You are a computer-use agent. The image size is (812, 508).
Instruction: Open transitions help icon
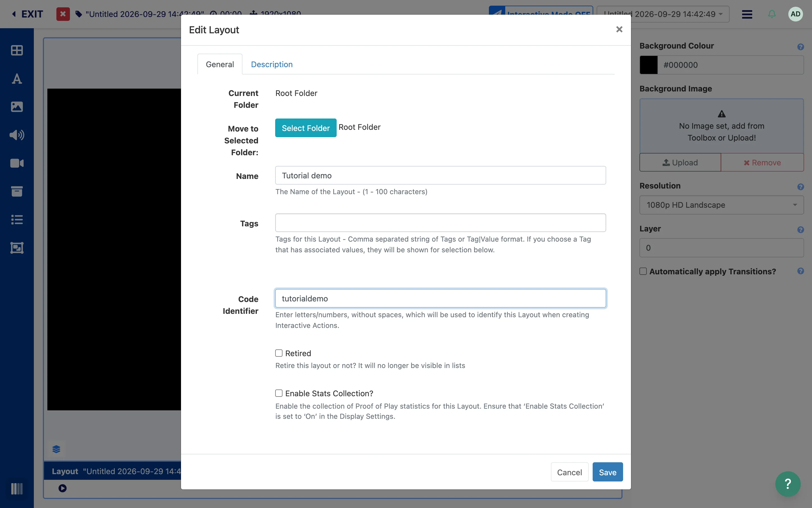pyautogui.click(x=801, y=271)
